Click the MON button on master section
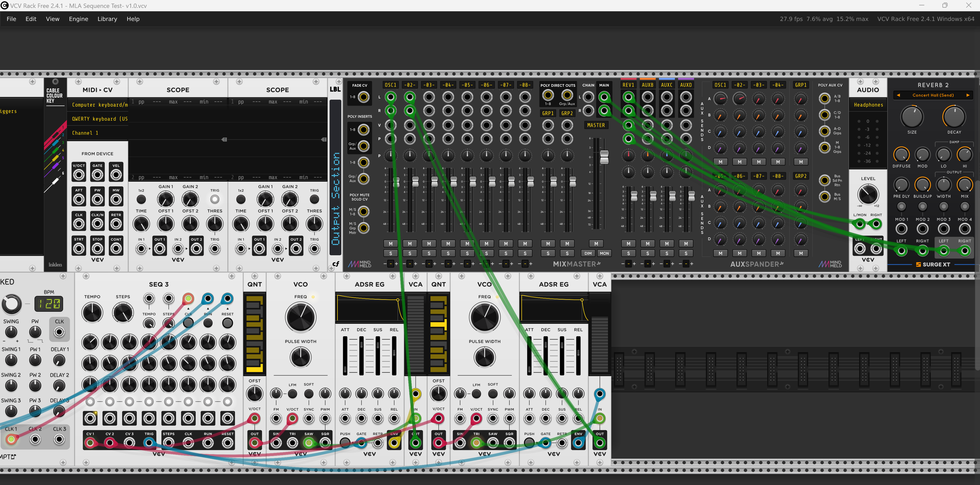The height and width of the screenshot is (485, 980). [x=604, y=253]
